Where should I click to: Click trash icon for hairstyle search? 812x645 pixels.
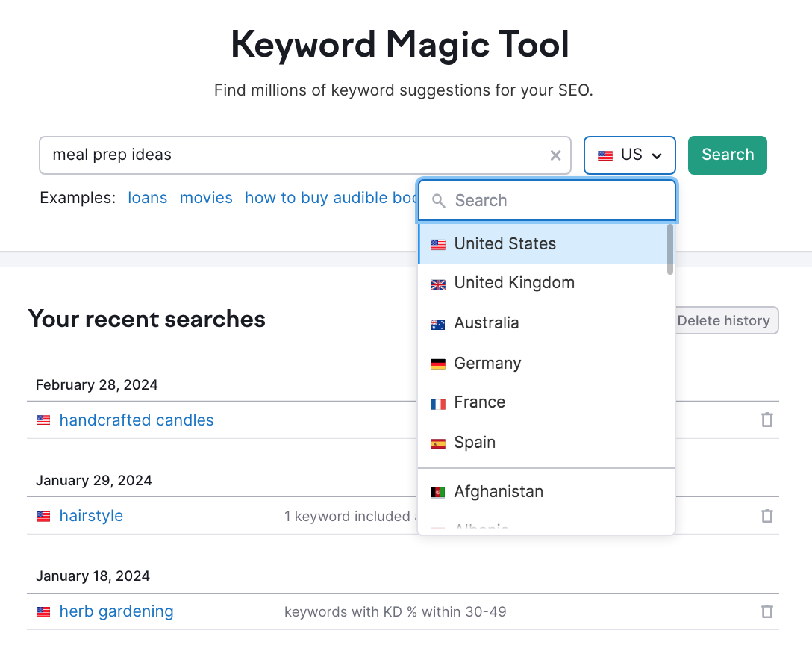coord(766,516)
